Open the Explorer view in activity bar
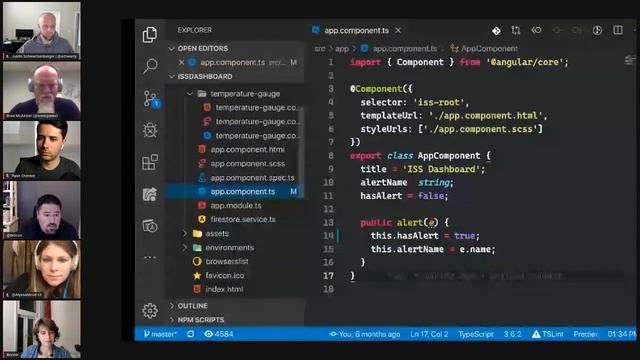The width and height of the screenshot is (640, 360). [x=150, y=35]
